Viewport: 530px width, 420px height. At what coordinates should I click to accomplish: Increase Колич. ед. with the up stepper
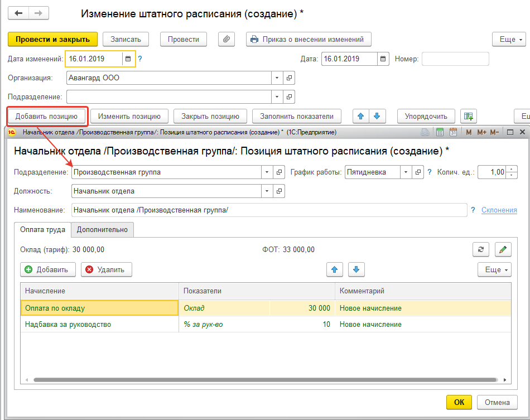pyautogui.click(x=513, y=170)
